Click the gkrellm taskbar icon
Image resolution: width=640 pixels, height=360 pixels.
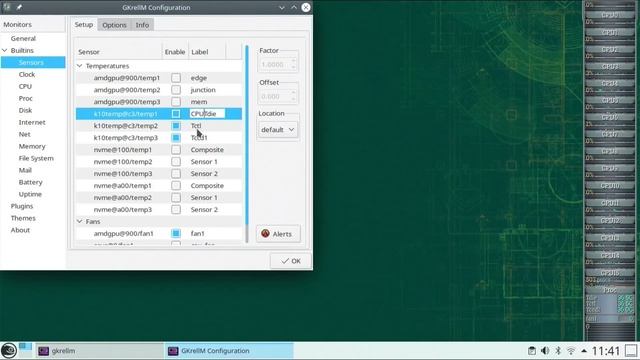(43, 351)
